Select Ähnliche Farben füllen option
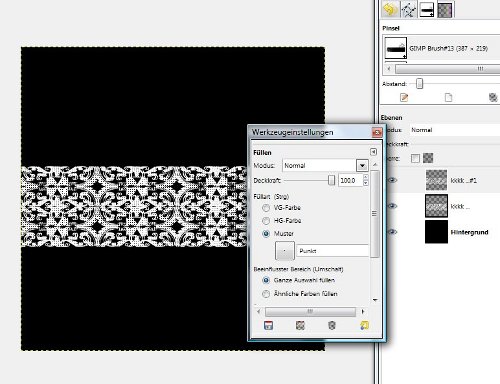 click(266, 294)
